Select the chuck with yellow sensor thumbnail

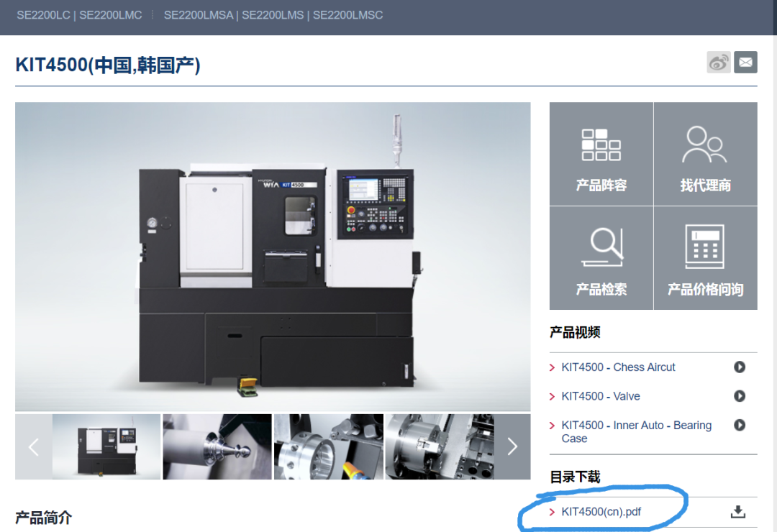(x=329, y=446)
